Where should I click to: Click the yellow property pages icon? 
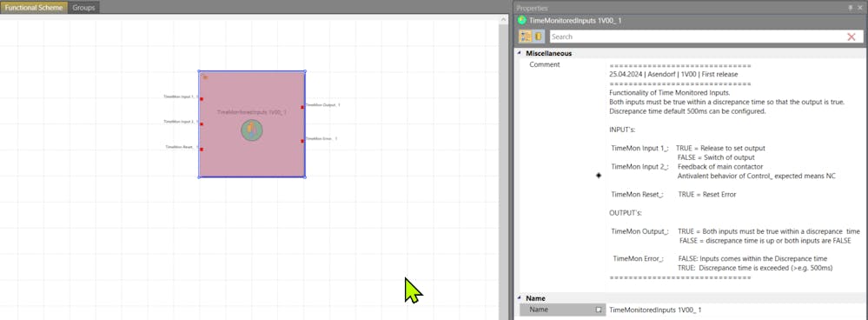[x=538, y=37]
